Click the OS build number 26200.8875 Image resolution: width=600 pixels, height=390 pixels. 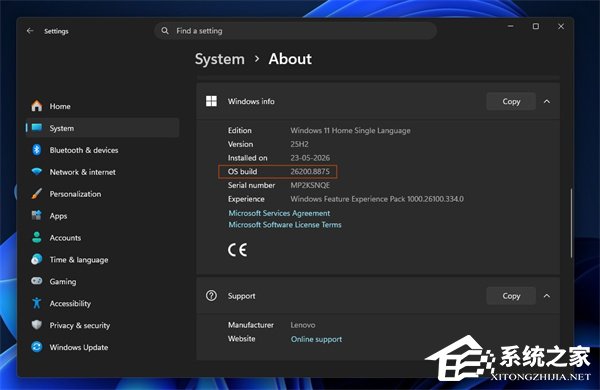point(310,171)
